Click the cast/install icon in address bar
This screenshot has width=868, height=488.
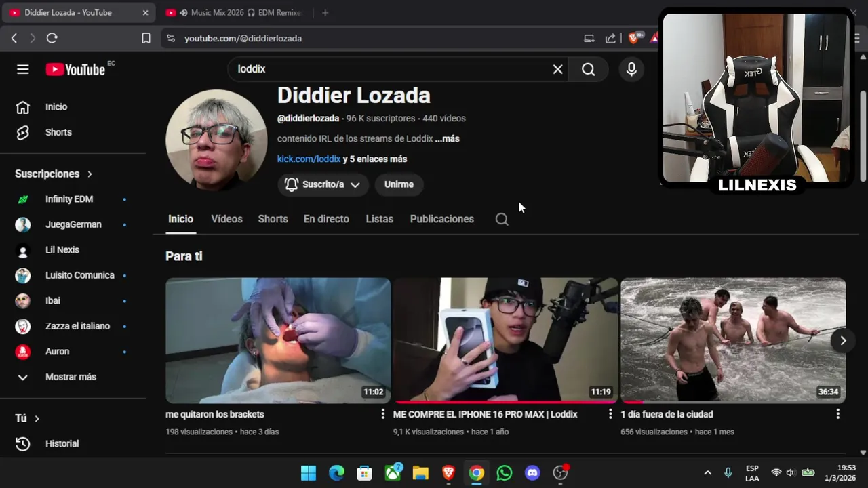tap(589, 39)
